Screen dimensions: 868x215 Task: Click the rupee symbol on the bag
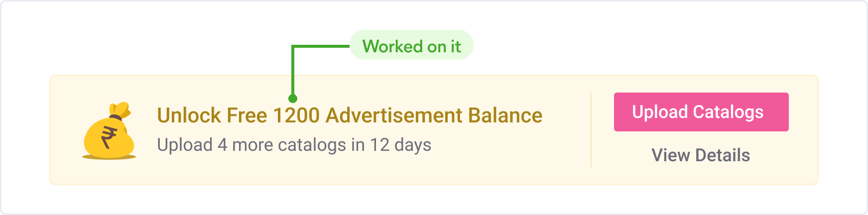(x=109, y=137)
